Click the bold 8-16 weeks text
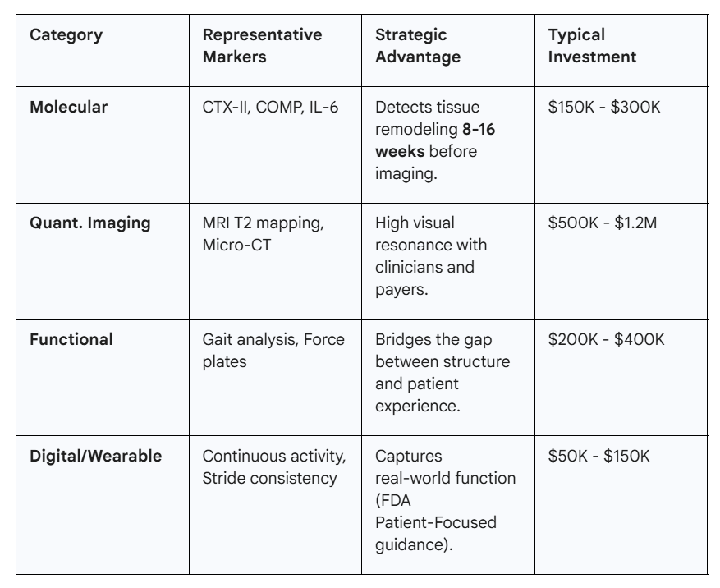Viewport: 720px width, 588px height. pyautogui.click(x=437, y=140)
